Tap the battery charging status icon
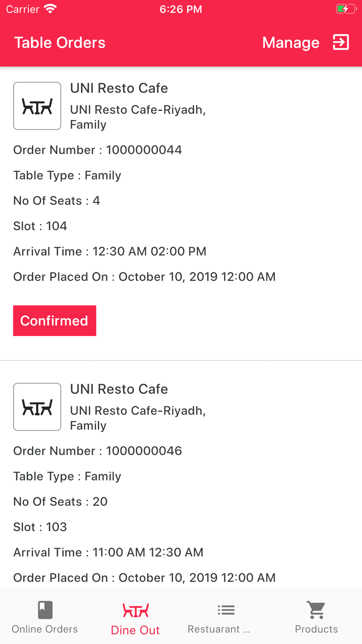Viewport: 362px width, 644px height. coord(346,9)
